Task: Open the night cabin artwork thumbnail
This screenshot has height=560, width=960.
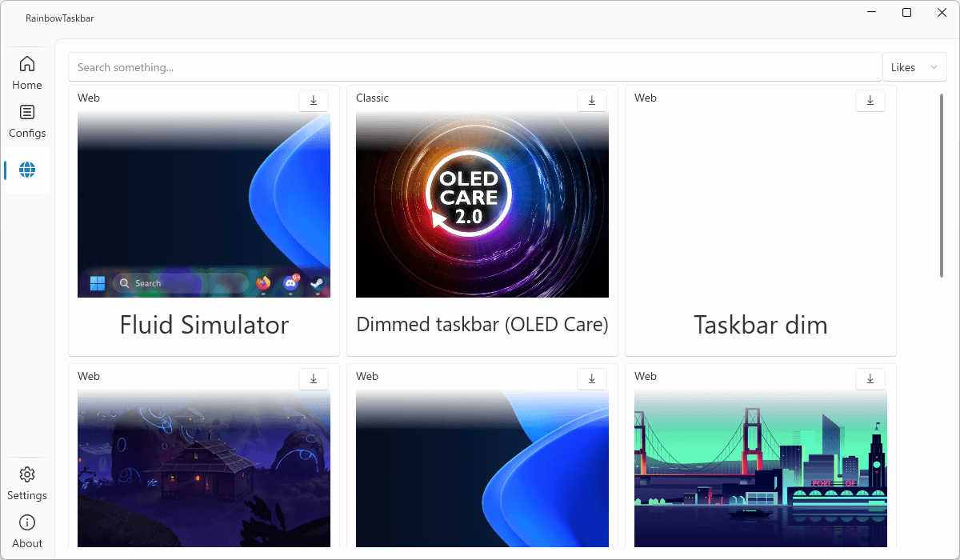Action: (204, 469)
